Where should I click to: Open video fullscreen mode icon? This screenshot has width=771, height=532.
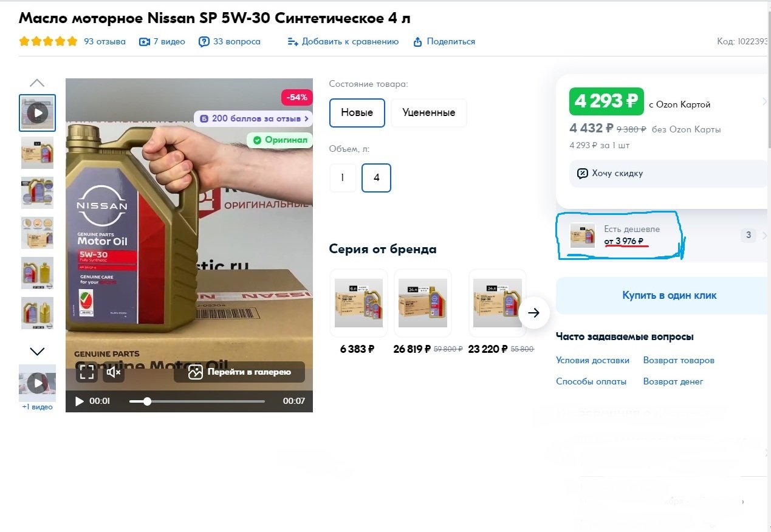tap(87, 372)
